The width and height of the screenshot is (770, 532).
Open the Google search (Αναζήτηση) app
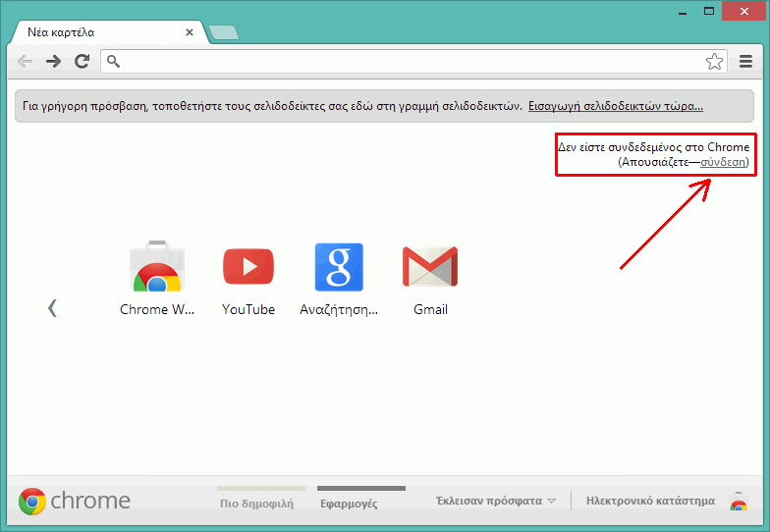pos(339,267)
